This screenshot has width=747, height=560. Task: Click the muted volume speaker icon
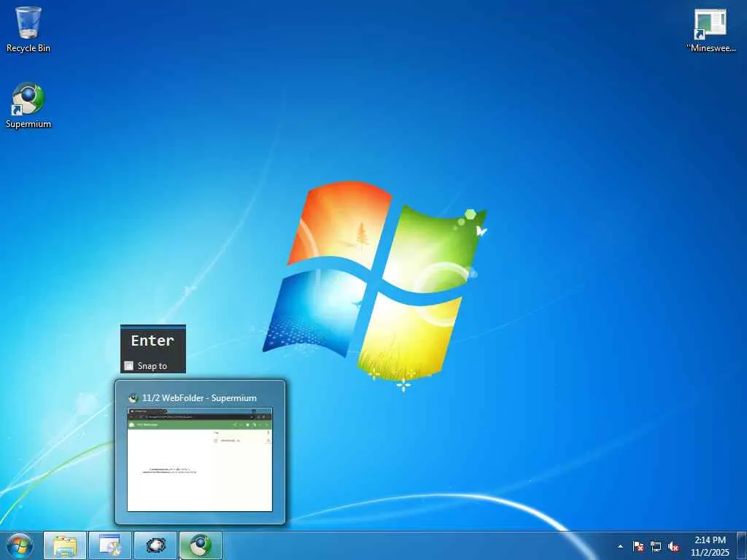673,547
